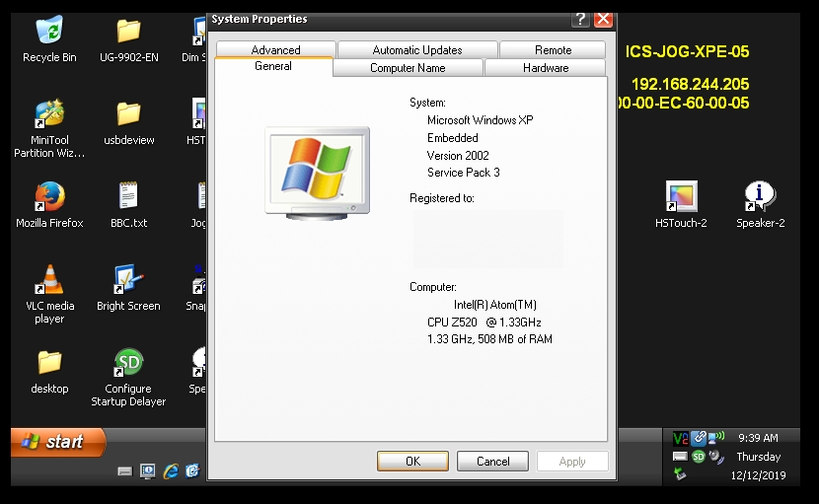Open VLC media player shortcut
The height and width of the screenshot is (504, 819).
pyautogui.click(x=49, y=279)
